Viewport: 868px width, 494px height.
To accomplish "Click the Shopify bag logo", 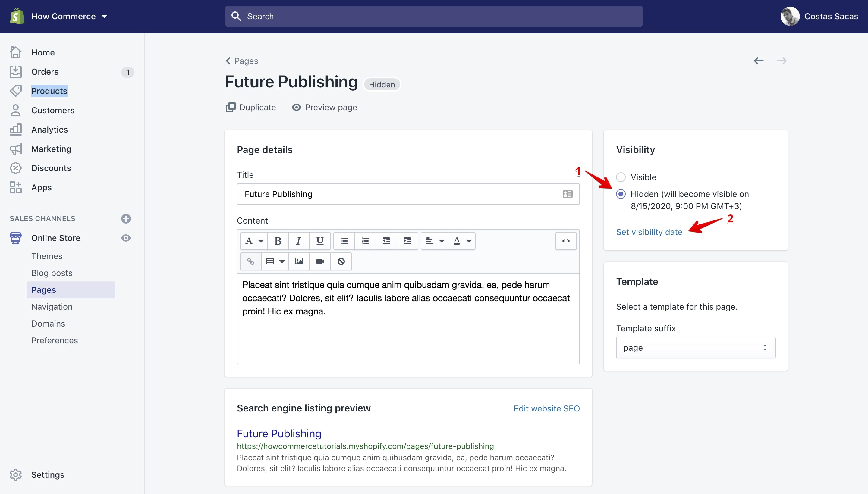I will (x=17, y=16).
